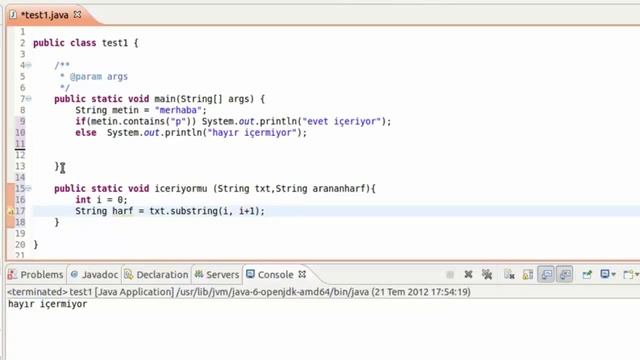The height and width of the screenshot is (360, 640).
Task: Click the Problems tab icon
Action: pyautogui.click(x=12, y=274)
